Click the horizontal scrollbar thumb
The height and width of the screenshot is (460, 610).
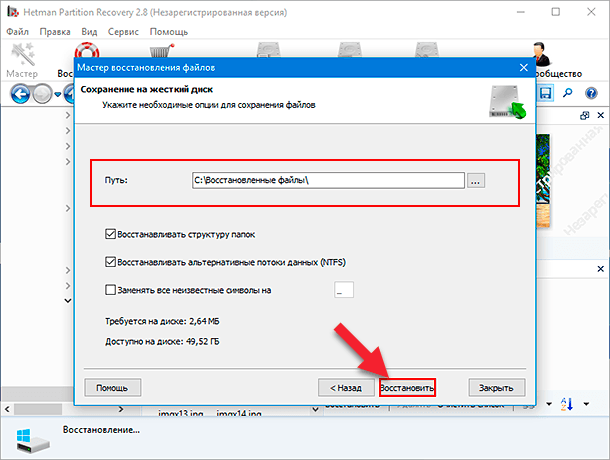(38, 409)
